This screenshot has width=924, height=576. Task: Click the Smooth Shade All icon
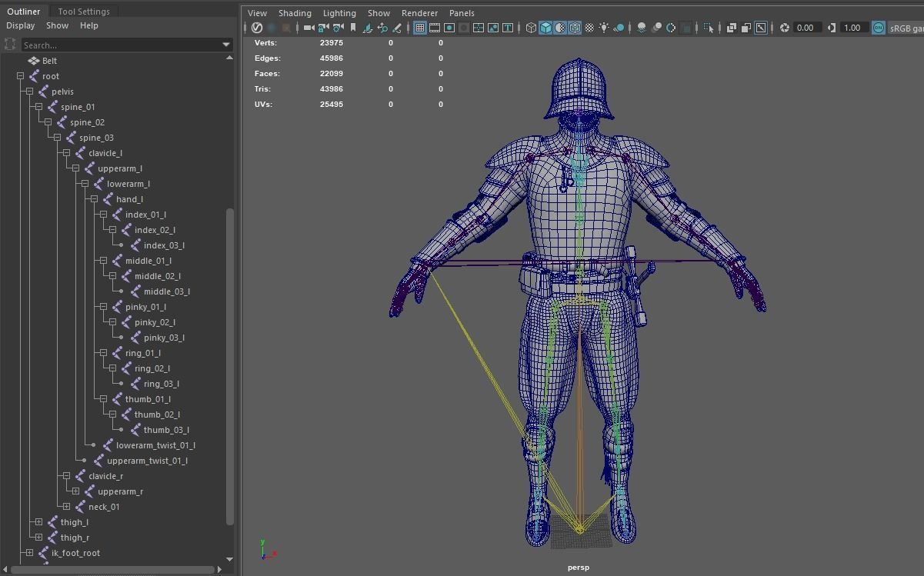click(545, 28)
